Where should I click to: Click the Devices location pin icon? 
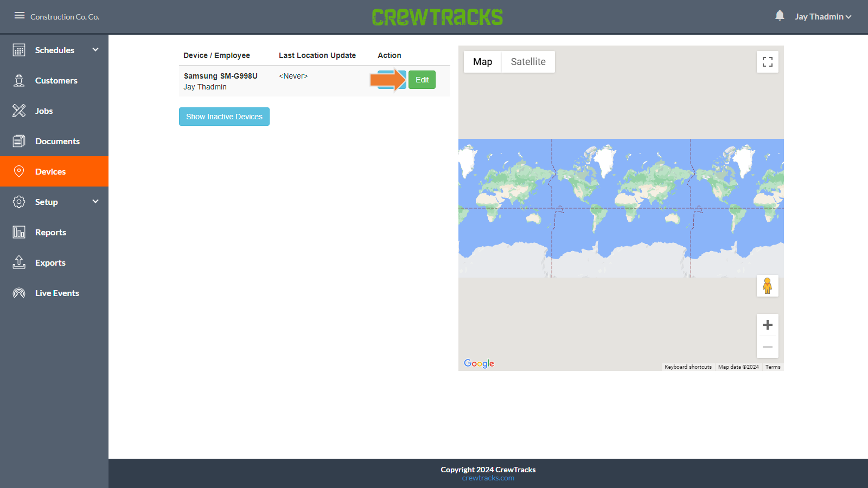click(x=19, y=171)
